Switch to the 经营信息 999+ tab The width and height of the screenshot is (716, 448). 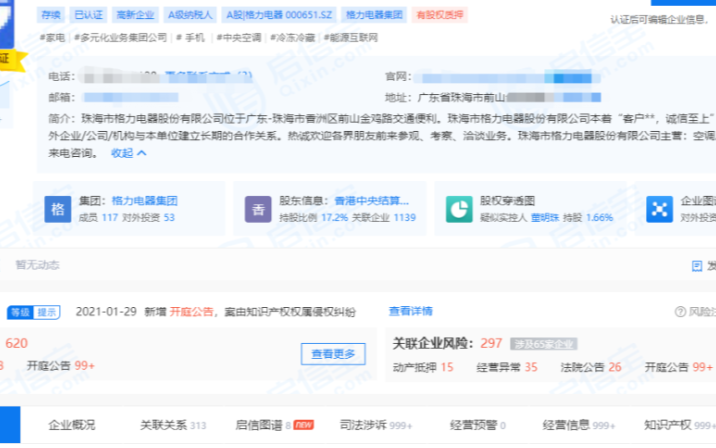(x=579, y=425)
